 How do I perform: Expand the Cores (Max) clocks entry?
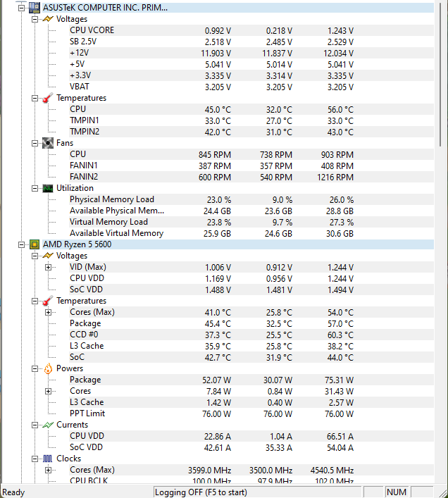pyautogui.click(x=49, y=470)
